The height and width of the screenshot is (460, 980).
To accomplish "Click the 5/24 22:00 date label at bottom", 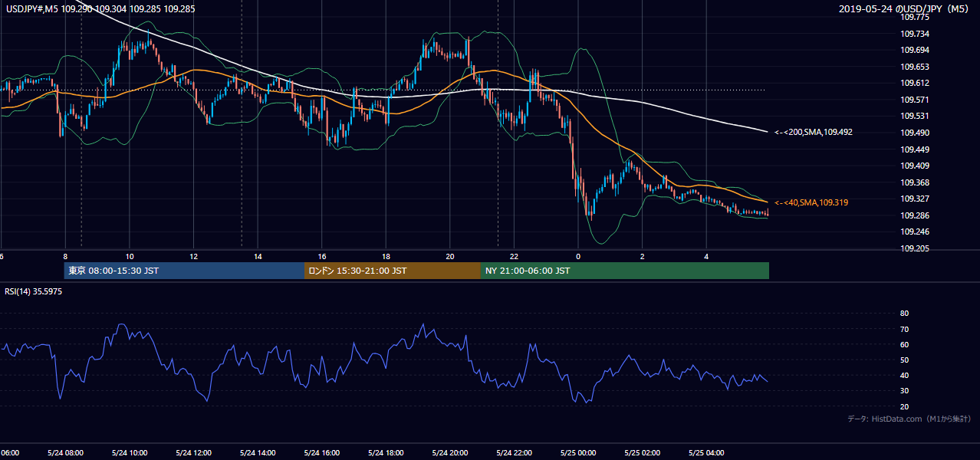I will [514, 452].
